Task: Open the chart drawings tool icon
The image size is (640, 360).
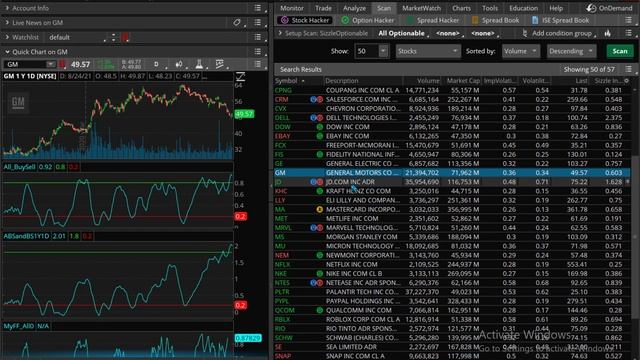Action: tap(220, 64)
